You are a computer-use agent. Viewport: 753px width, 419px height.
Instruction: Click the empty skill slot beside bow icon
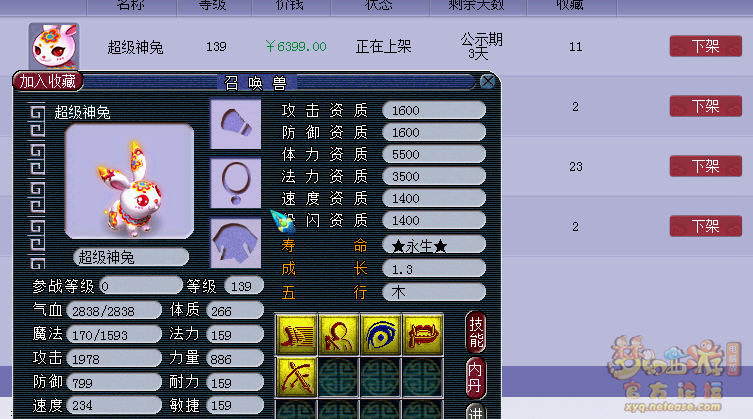pyautogui.click(x=339, y=377)
